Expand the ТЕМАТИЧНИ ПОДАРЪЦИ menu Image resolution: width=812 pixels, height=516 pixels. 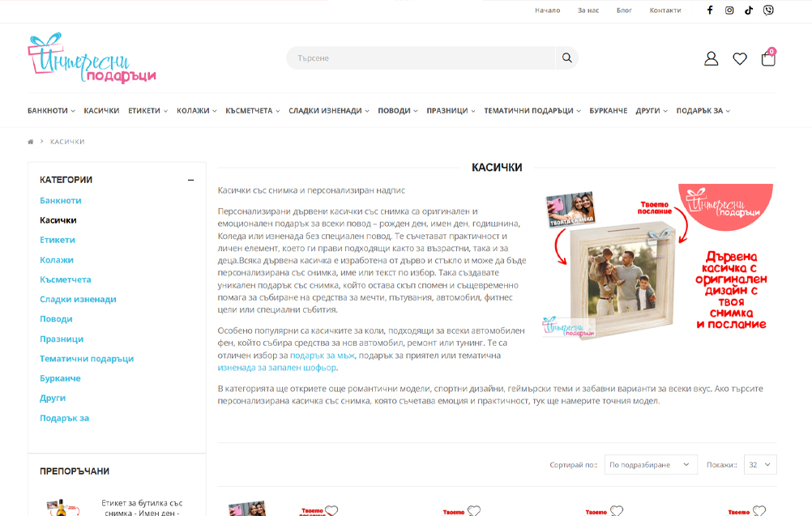[532, 111]
